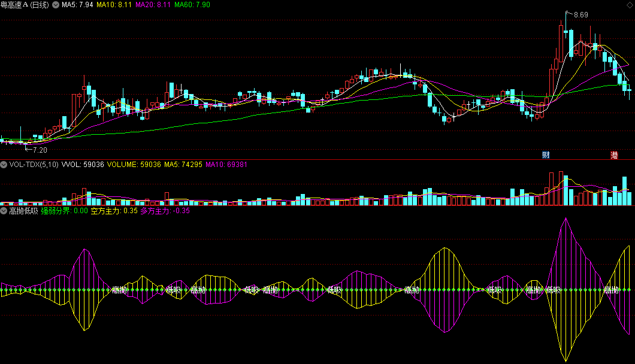Click the 多方主力: -0.35 label
This screenshot has width=635, height=364.
click(x=165, y=211)
